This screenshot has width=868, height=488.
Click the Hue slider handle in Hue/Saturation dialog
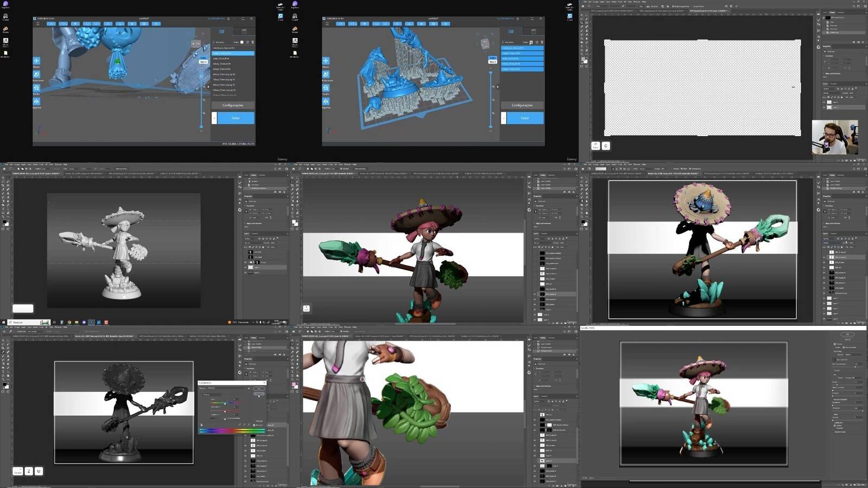[x=225, y=403]
